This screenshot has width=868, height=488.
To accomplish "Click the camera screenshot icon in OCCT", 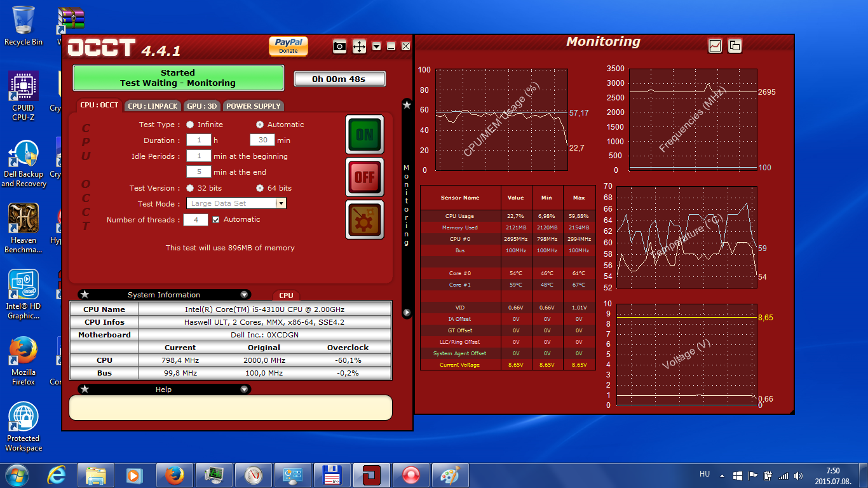I will click(340, 46).
